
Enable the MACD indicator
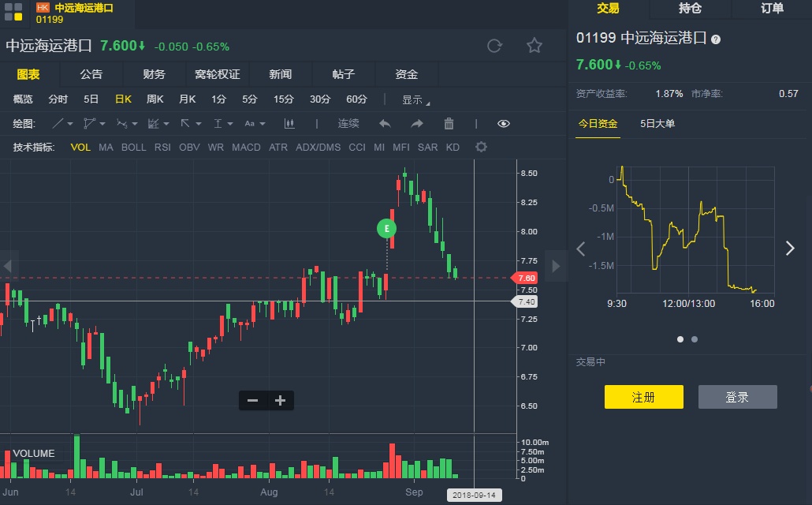[246, 148]
